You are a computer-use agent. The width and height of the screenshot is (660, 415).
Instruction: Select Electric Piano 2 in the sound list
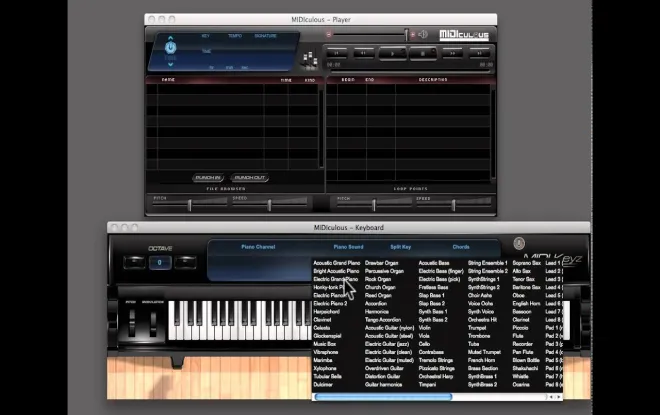click(330, 303)
